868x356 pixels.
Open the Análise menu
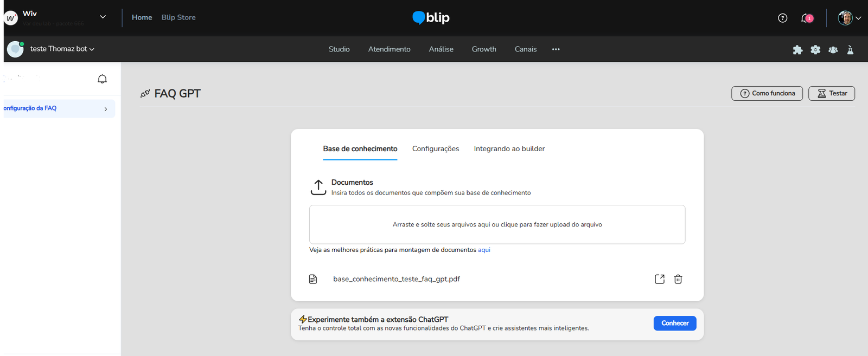[441, 49]
